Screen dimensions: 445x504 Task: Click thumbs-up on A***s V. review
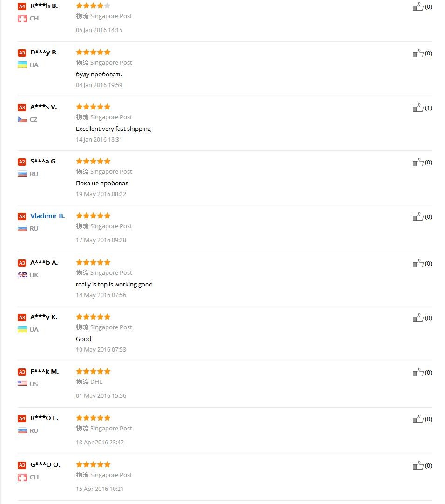[x=418, y=108]
